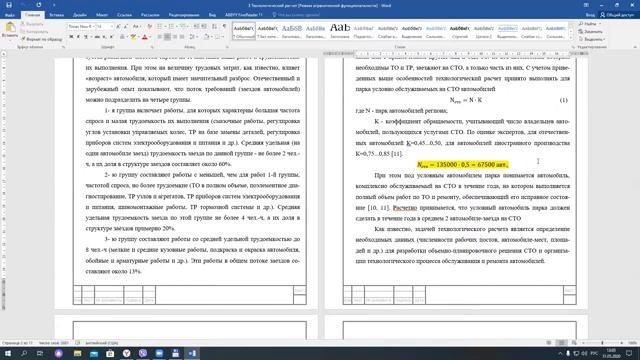Open the ABBYY FineReader 11 tab
Image resolution: width=640 pixels, height=360 pixels.
coord(244,15)
